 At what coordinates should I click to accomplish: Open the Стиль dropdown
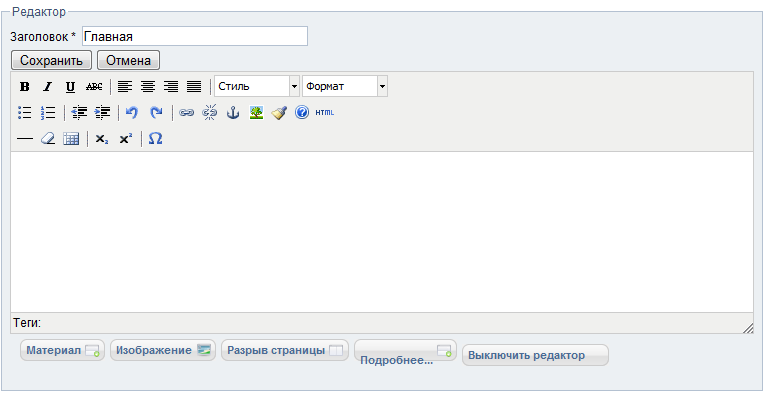pyautogui.click(x=257, y=87)
